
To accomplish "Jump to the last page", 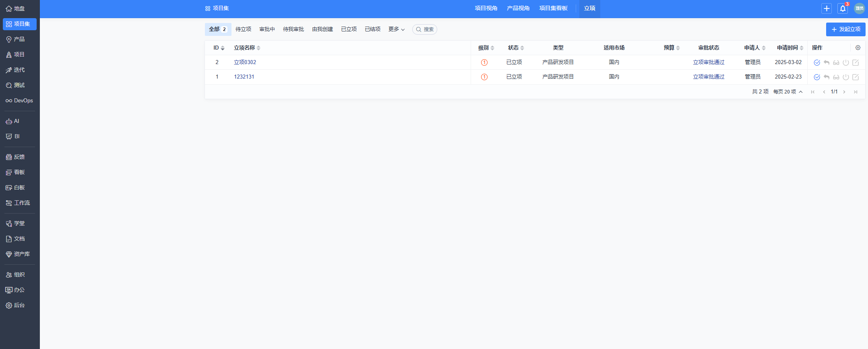I will (856, 92).
